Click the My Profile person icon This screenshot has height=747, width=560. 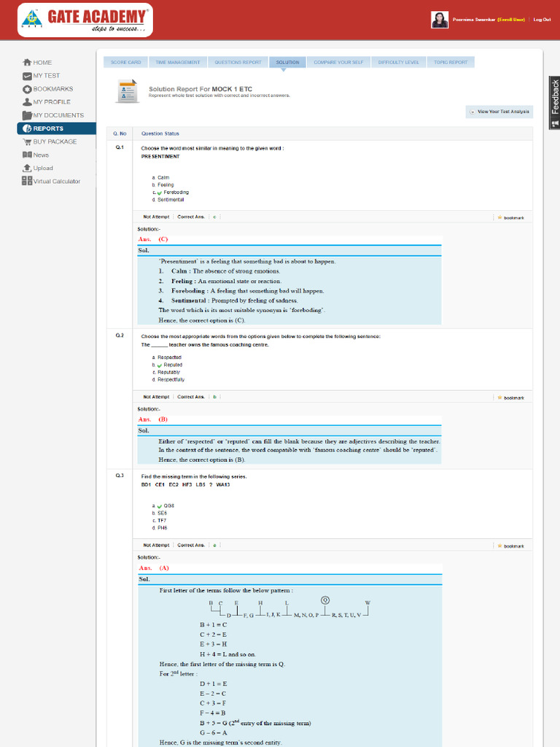27,102
